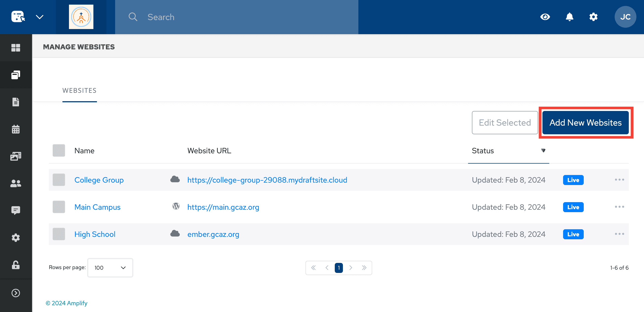Click the Add New Websites button
Screen dimensions: 644x312
(x=585, y=122)
